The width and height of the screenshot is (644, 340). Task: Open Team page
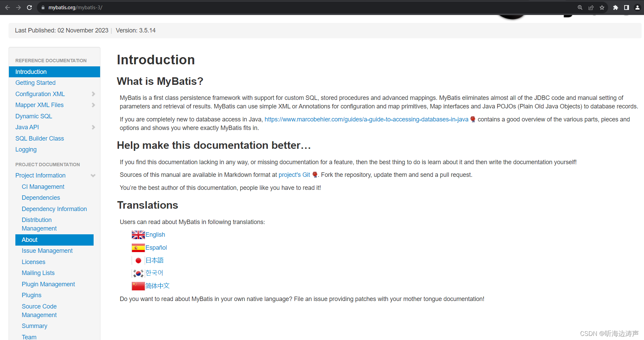(x=29, y=337)
